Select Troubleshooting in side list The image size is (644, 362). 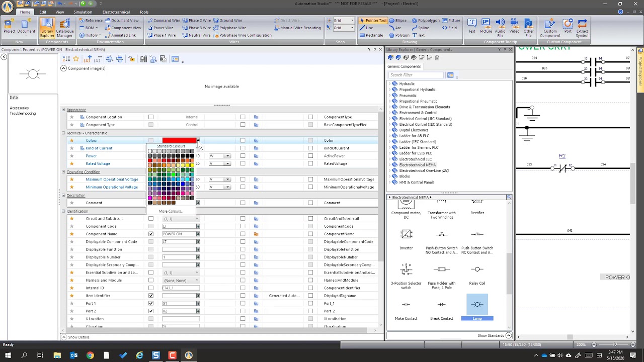pyautogui.click(x=23, y=113)
